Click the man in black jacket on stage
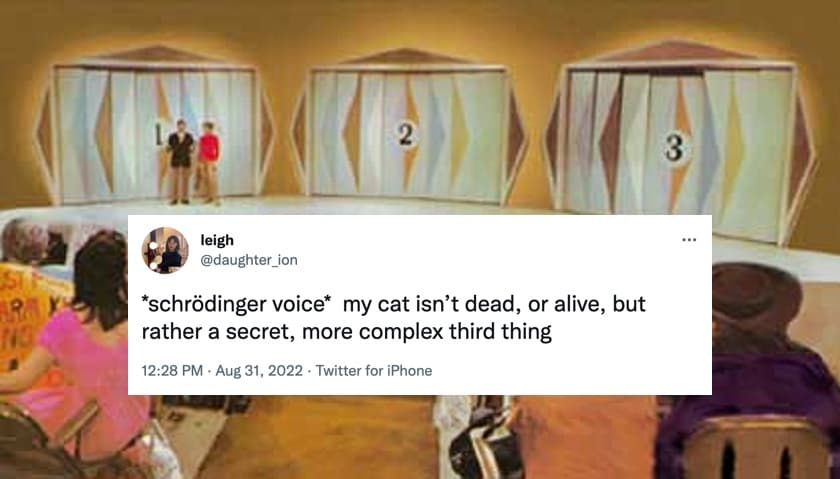The image size is (840, 479). tap(180, 162)
